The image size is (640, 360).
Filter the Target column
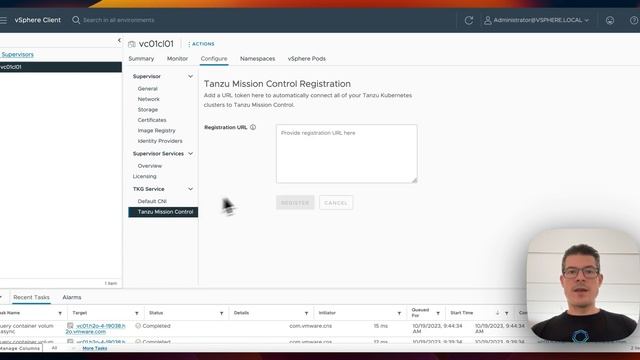pyautogui.click(x=137, y=313)
